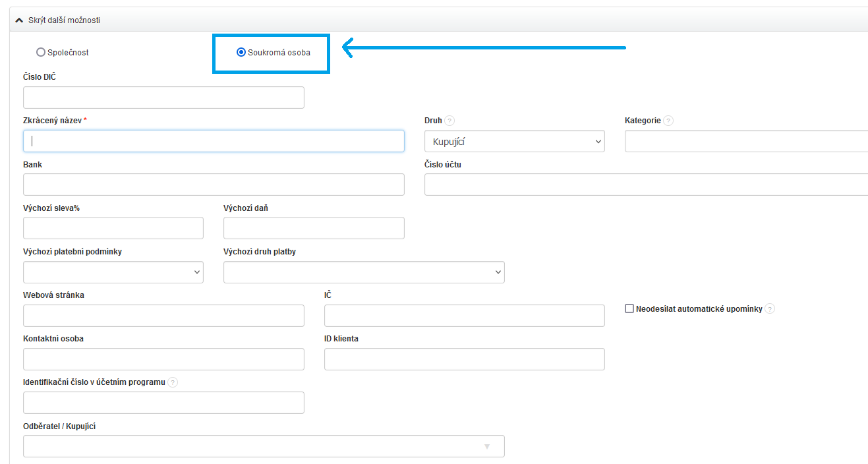This screenshot has width=868, height=464.
Task: Click the Výchozí sleva% input box
Action: click(113, 228)
